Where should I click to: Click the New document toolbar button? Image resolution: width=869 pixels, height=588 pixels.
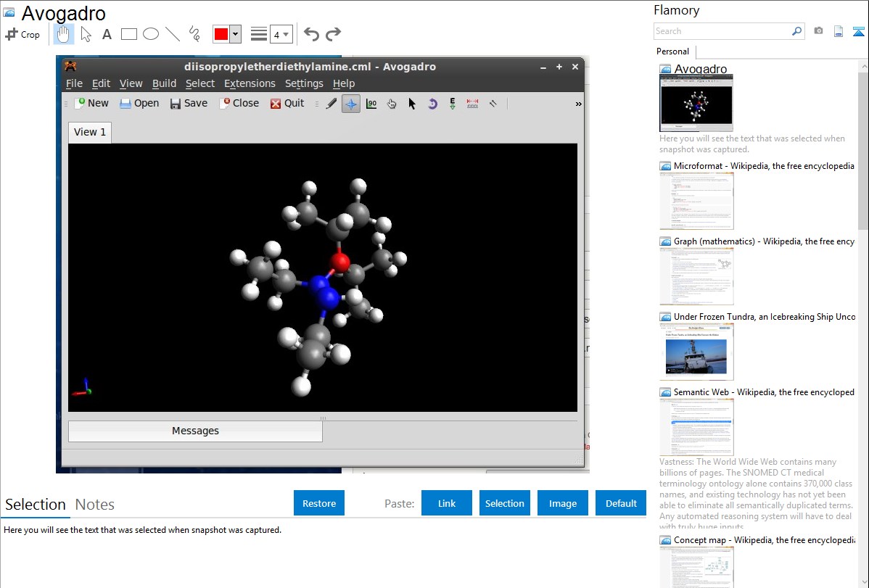[91, 103]
